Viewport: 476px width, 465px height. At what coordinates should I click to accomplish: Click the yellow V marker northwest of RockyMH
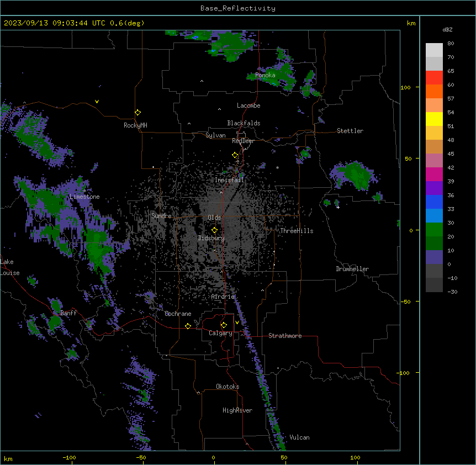click(x=97, y=102)
